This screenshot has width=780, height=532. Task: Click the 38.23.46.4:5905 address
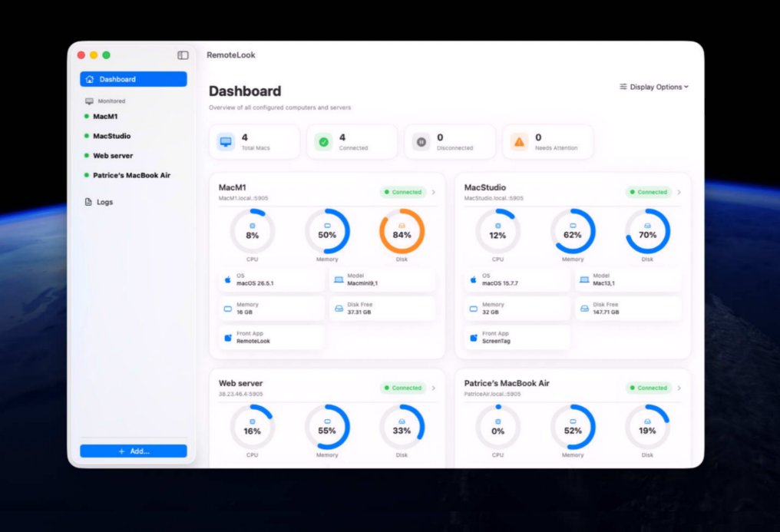[241, 395]
